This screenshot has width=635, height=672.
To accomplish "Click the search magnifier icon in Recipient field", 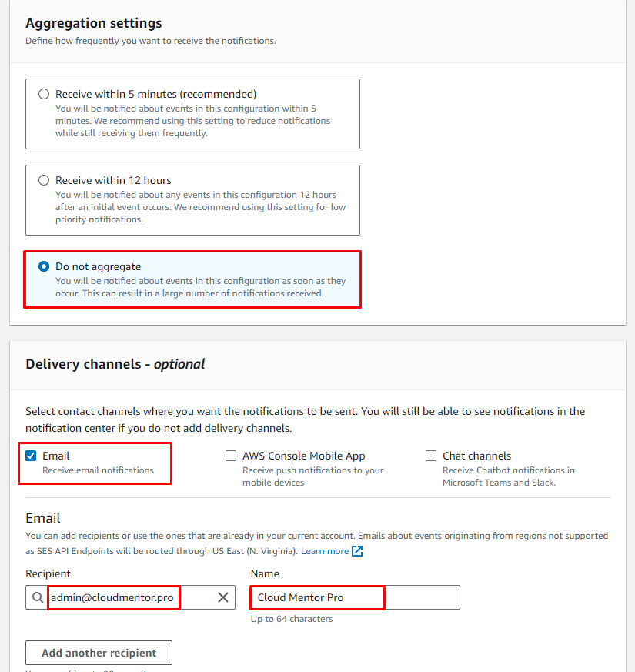I will click(x=38, y=597).
